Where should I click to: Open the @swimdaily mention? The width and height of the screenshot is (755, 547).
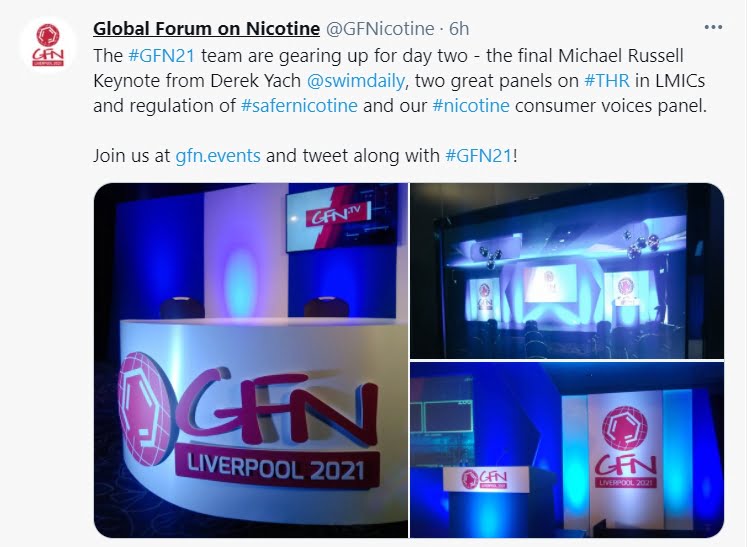[x=355, y=80]
